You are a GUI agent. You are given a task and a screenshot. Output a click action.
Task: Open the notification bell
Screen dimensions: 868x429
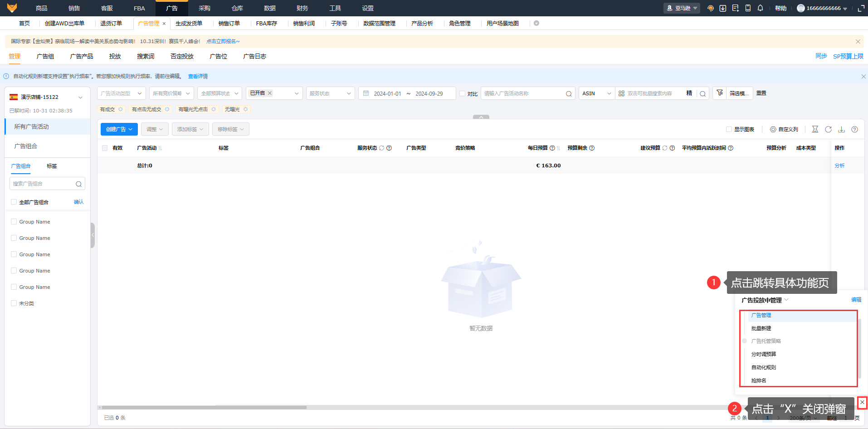761,8
